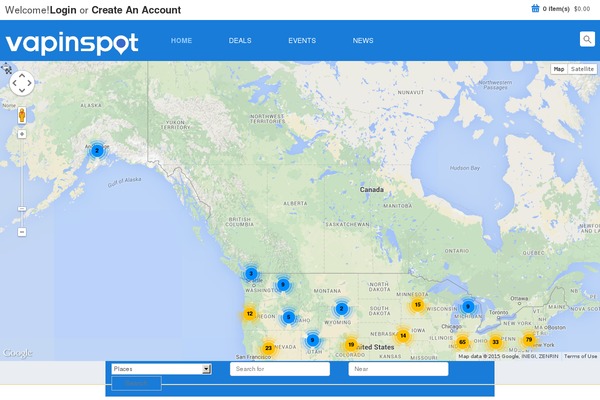600x400 pixels.
Task: Zoom out with the minus button
Action: pyautogui.click(x=22, y=232)
